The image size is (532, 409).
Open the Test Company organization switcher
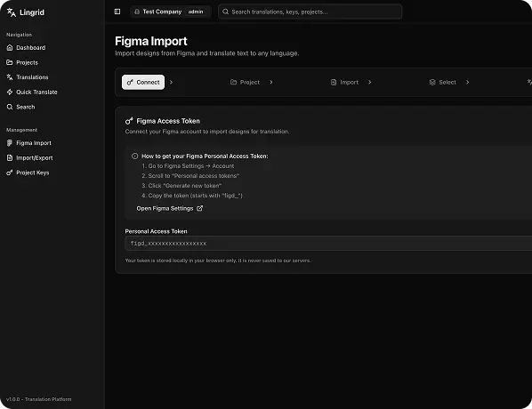[170, 12]
